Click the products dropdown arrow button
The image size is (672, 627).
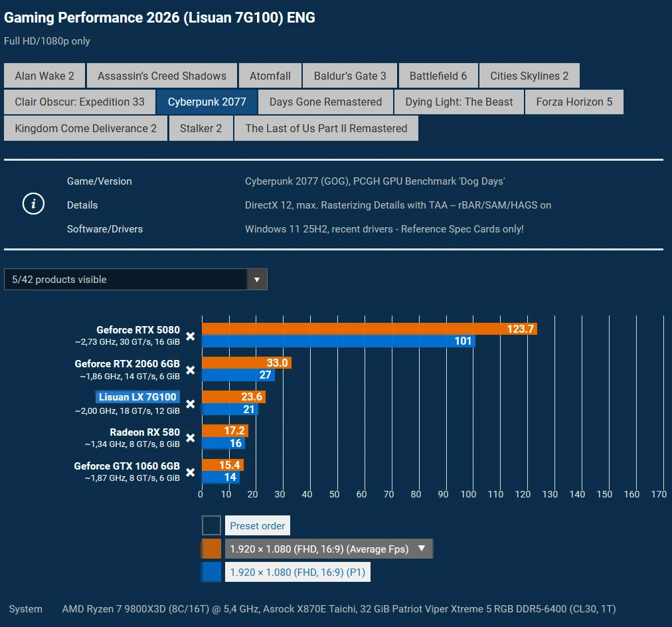coord(257,280)
